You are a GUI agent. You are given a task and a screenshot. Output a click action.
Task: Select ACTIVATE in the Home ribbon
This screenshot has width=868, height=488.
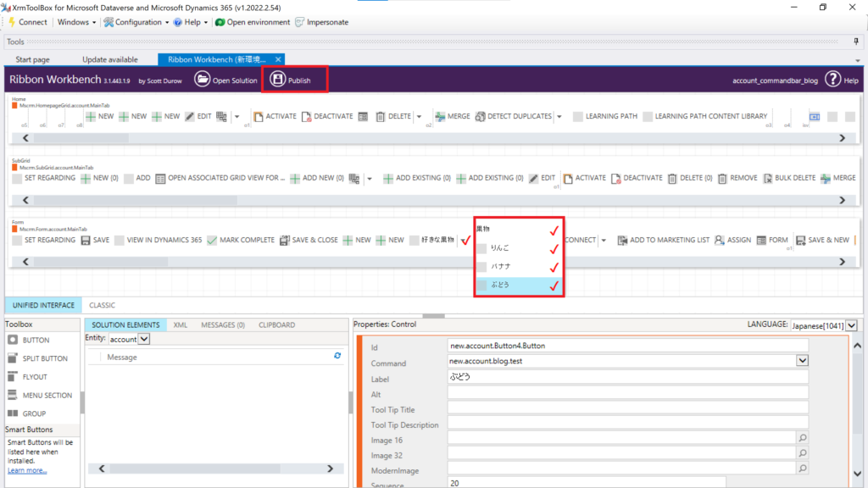pyautogui.click(x=275, y=116)
